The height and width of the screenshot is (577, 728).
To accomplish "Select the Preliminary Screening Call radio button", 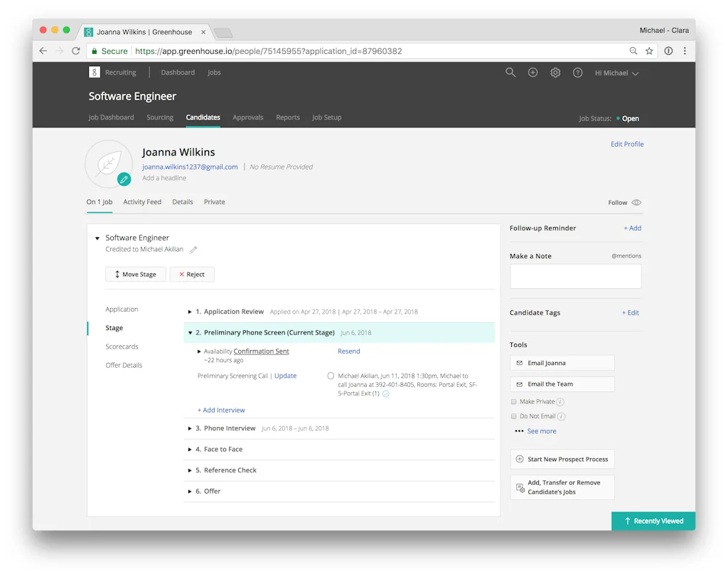I will click(x=331, y=376).
